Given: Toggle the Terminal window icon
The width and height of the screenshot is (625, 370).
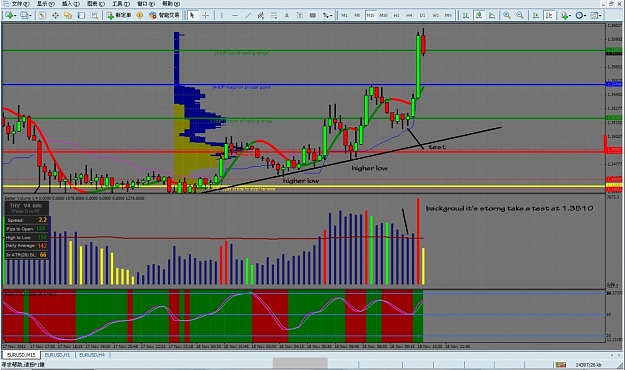Looking at the screenshot, I should coord(81,15).
